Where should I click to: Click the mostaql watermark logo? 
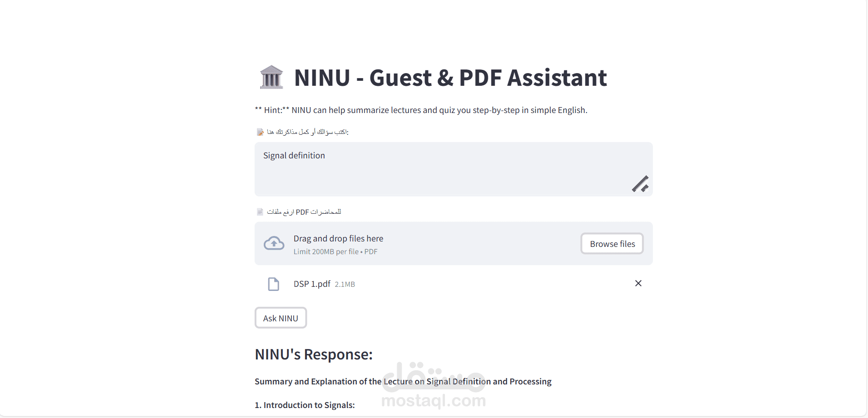[x=434, y=386]
